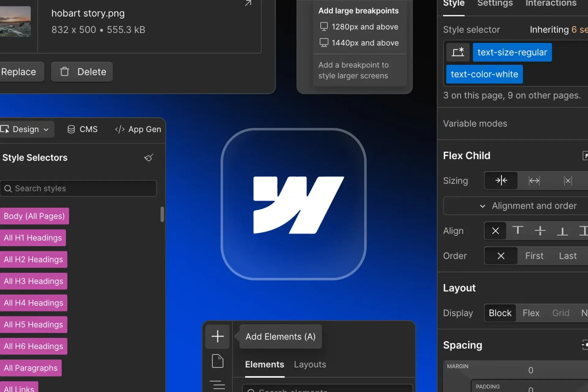
Task: Open the Style tab
Action: pyautogui.click(x=454, y=4)
